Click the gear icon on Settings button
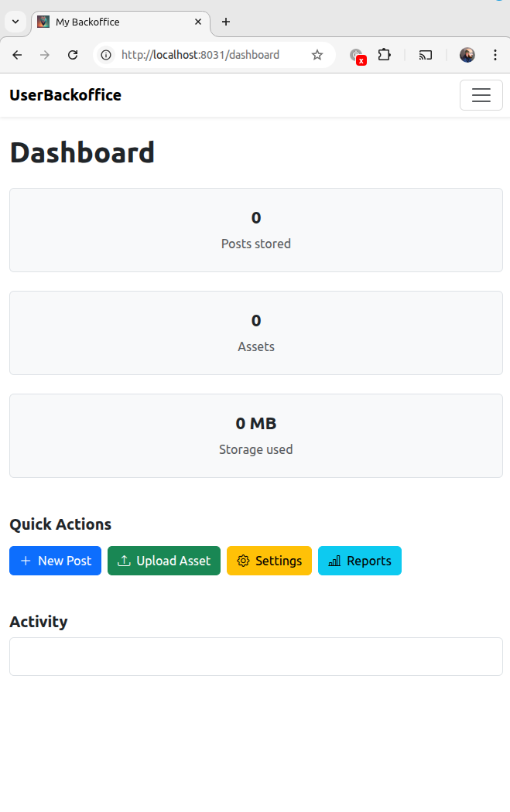The image size is (510, 812). tap(243, 561)
